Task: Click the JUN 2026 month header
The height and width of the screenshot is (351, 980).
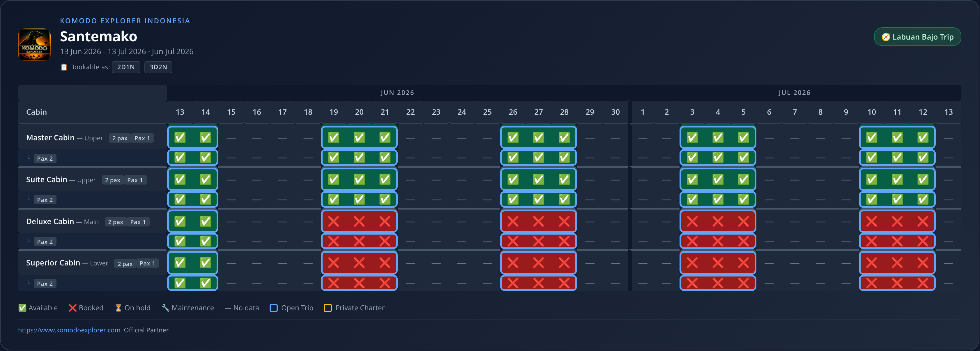Action: click(x=397, y=93)
